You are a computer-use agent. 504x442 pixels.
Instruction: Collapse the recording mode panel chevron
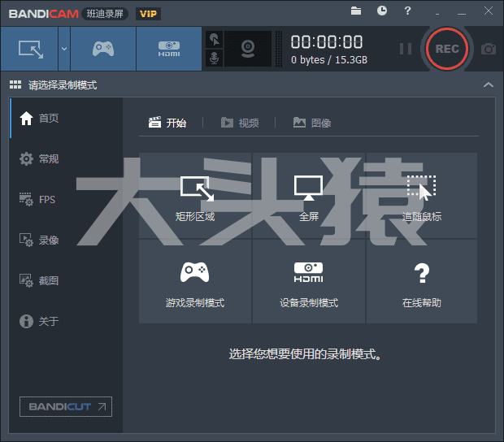point(489,84)
